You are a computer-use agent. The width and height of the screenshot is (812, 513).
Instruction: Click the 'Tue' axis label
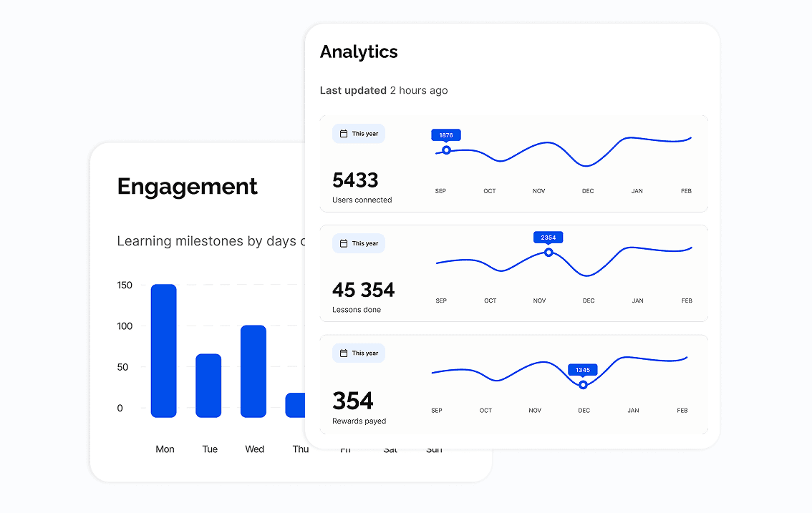coord(210,449)
